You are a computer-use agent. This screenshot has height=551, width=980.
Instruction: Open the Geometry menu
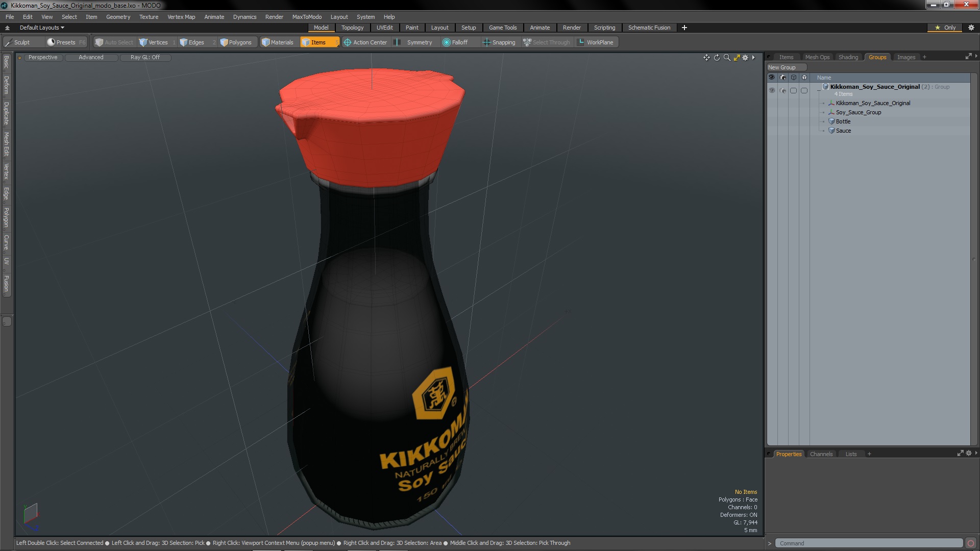coord(118,17)
